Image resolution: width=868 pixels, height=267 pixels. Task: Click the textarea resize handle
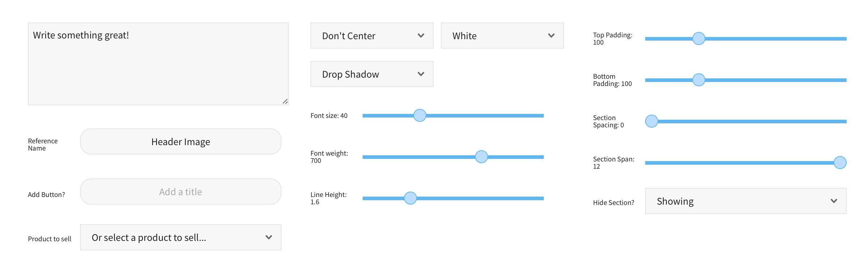[x=286, y=101]
